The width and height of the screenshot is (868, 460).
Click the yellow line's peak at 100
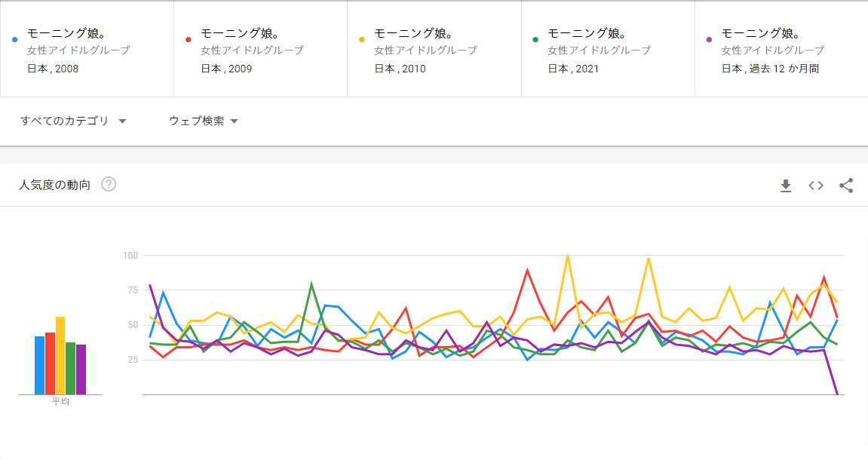[567, 256]
